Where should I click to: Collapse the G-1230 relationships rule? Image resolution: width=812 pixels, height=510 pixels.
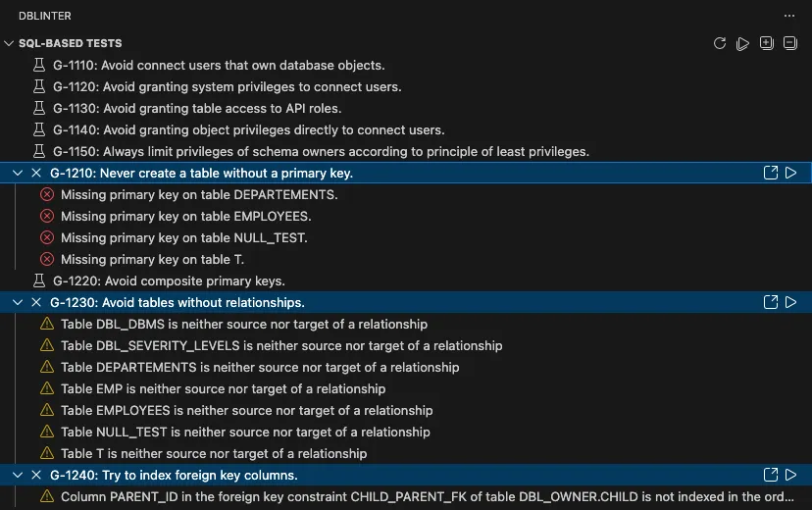coord(17,302)
